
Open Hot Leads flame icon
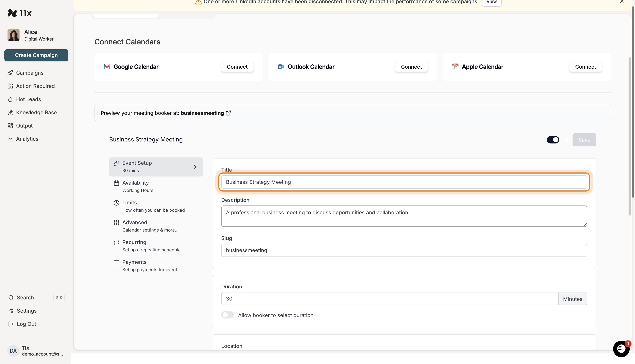coord(10,99)
